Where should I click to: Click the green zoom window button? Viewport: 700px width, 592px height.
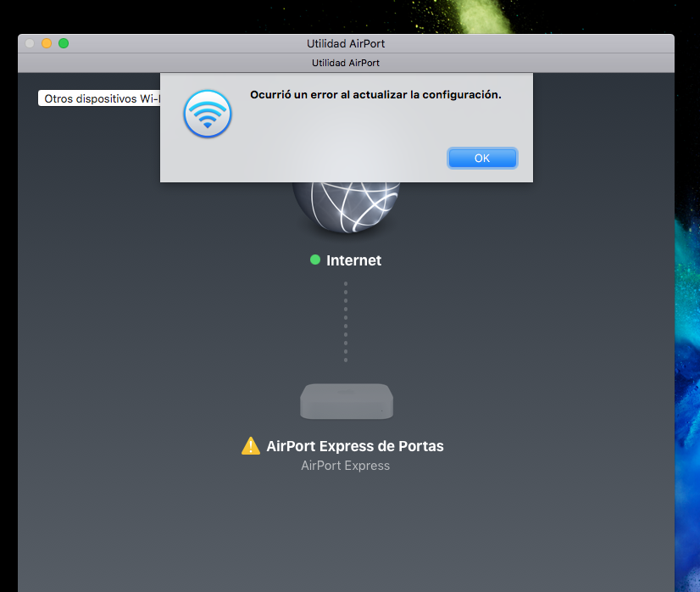click(64, 43)
